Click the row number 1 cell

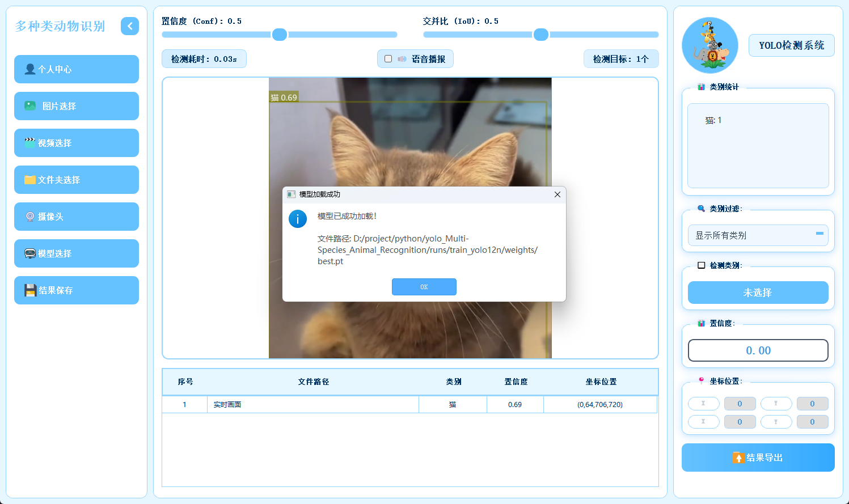click(184, 405)
